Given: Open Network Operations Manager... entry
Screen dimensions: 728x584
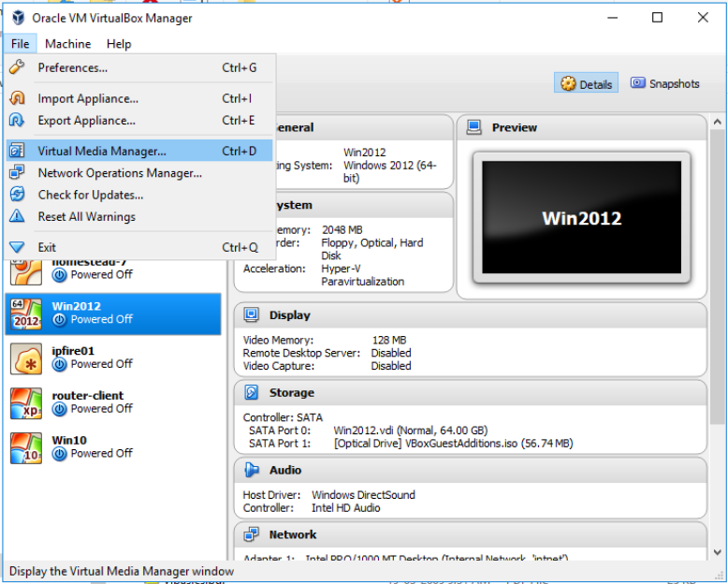Looking at the screenshot, I should 139,173.
